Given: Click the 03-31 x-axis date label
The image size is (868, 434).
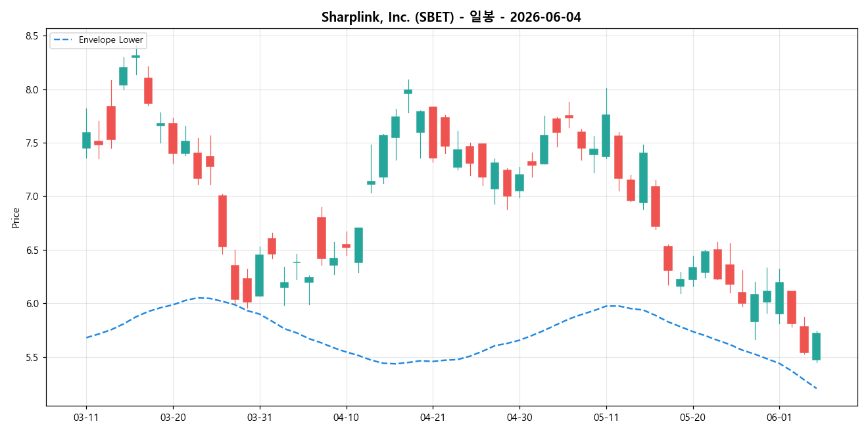Looking at the screenshot, I should pos(259,418).
